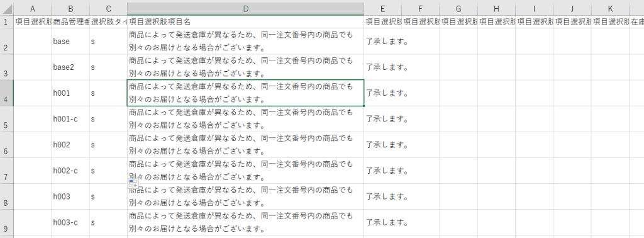The width and height of the screenshot is (644, 238).
Task: Select column H header
Action: 496,9
